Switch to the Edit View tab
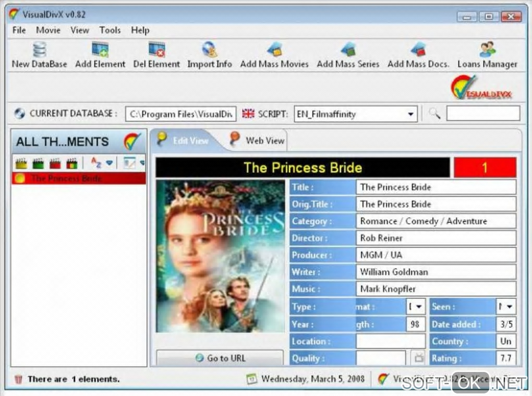 184,140
